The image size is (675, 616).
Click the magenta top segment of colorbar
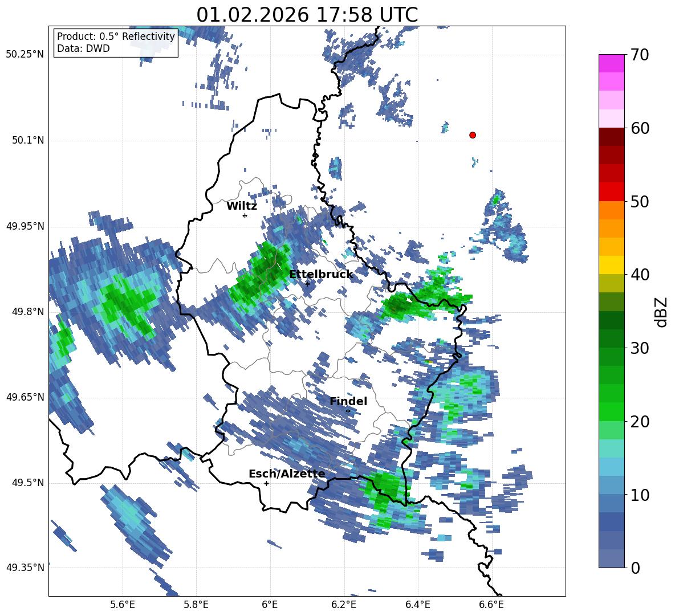click(x=611, y=64)
